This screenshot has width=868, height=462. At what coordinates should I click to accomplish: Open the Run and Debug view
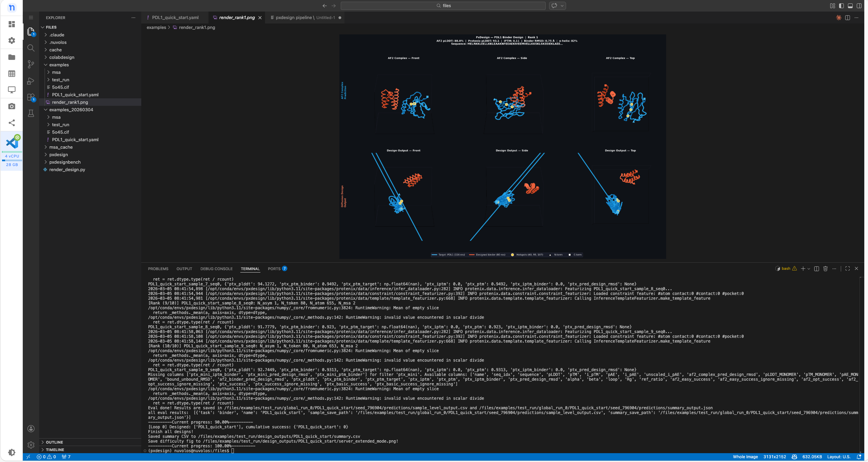(x=31, y=81)
